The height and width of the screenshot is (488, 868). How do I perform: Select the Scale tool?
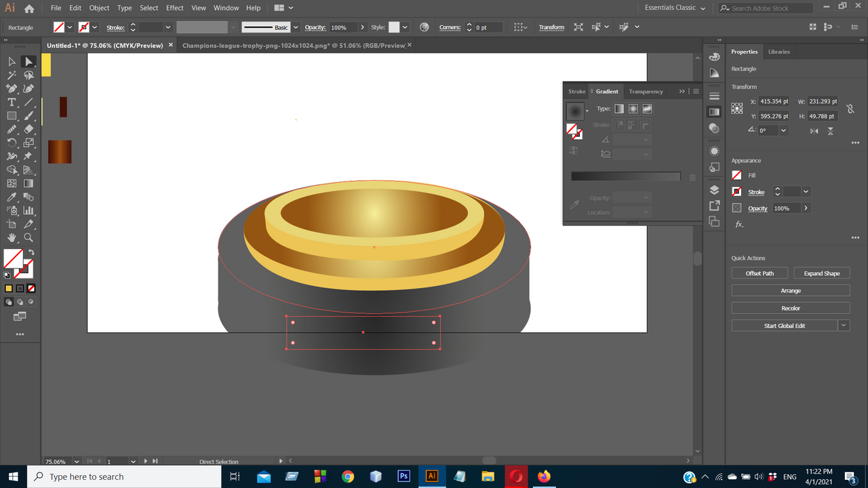28,142
